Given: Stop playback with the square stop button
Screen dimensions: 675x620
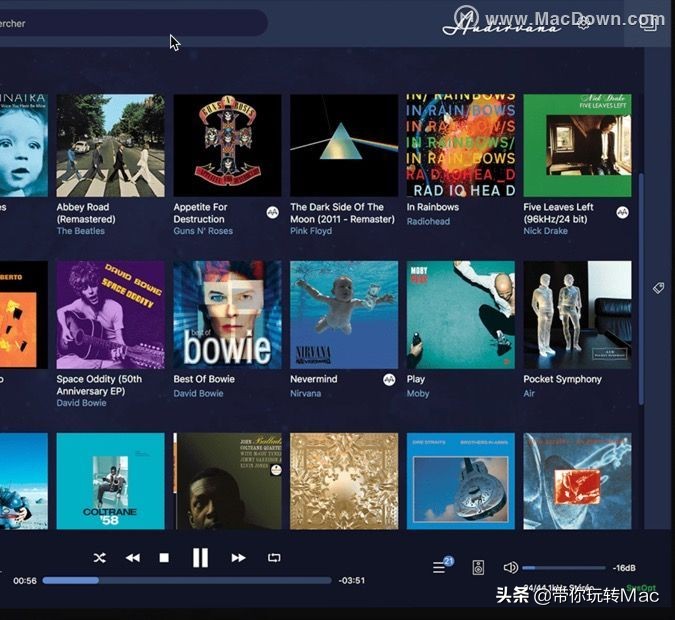Looking at the screenshot, I should (164, 558).
